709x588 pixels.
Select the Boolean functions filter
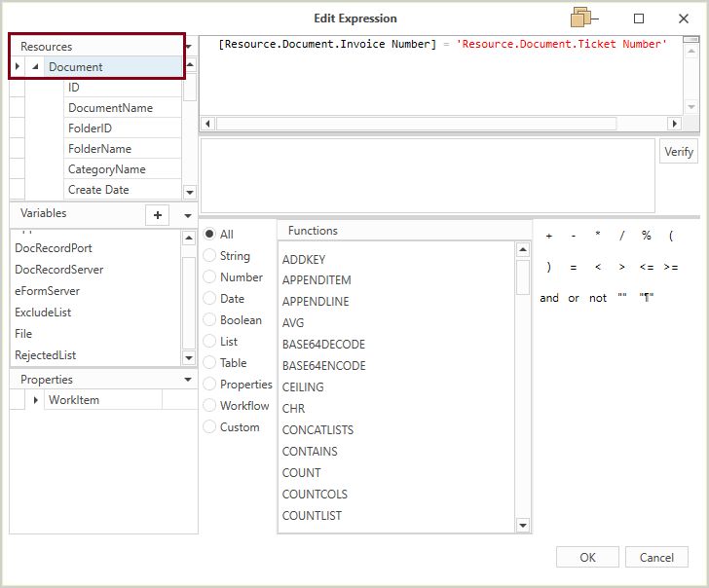(x=209, y=319)
